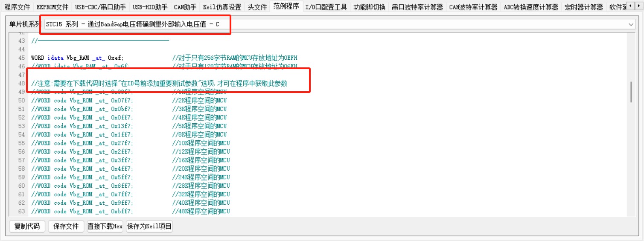Click line 60 with address 0x6ff7
Viewport: 644px width, 241px height.
coord(82,186)
